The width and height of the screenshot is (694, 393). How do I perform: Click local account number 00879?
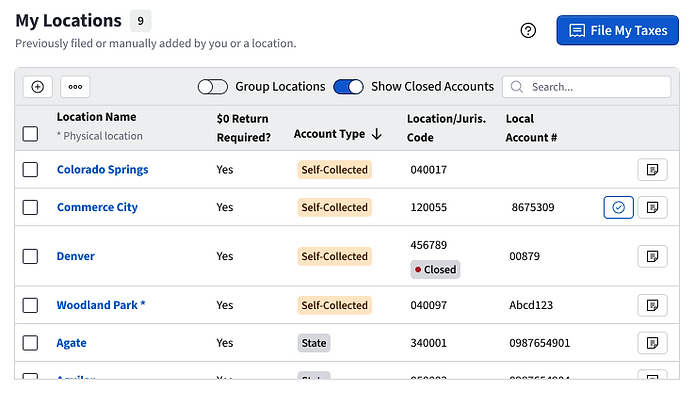point(524,256)
